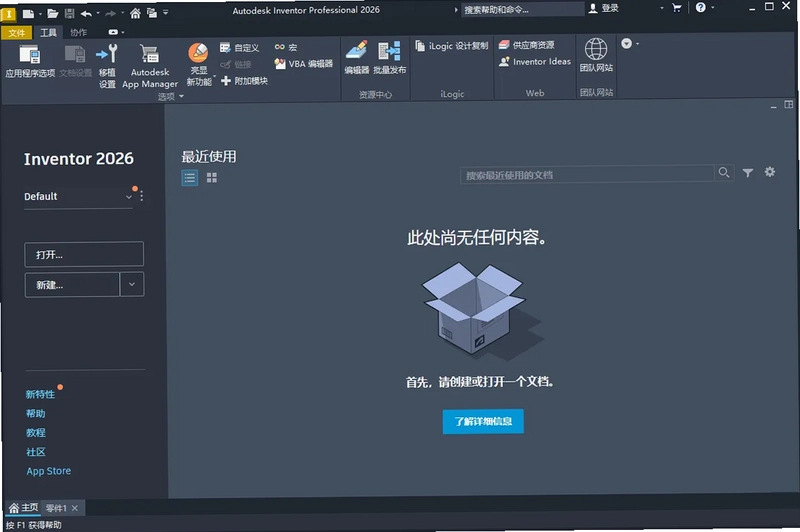The height and width of the screenshot is (532, 800).
Task: Open App Store link in sidebar
Action: (49, 471)
